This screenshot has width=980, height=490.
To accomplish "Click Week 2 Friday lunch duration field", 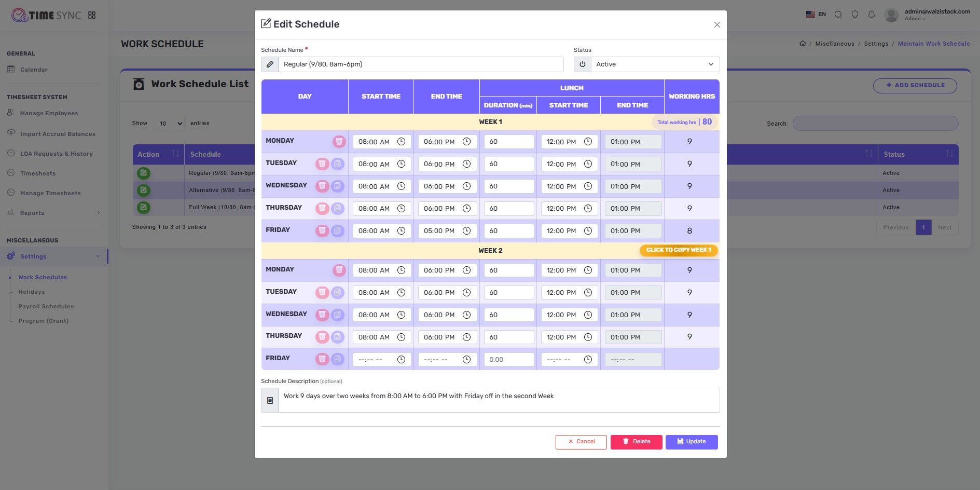I will click(508, 360).
